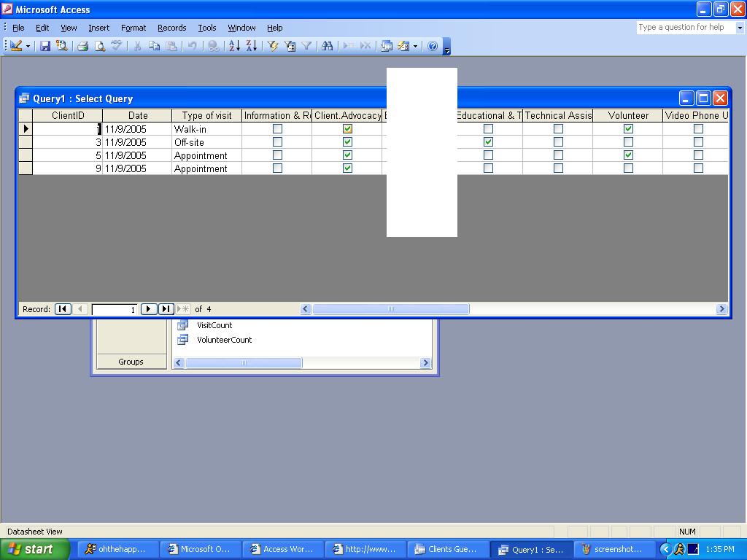Click right arrow of Query1 horizontal scrollbar
The width and height of the screenshot is (747, 560).
721,309
